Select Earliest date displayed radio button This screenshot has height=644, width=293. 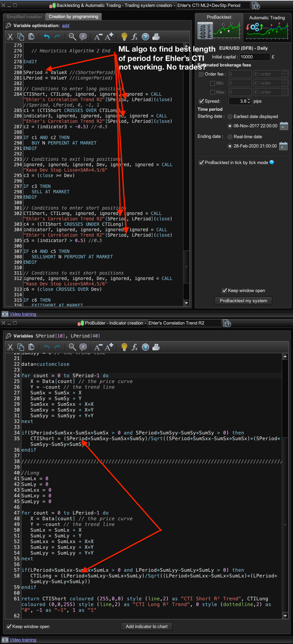click(x=230, y=117)
